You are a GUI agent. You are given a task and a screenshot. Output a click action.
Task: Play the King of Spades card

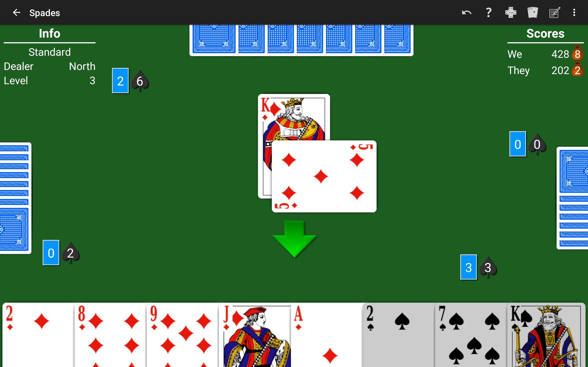pos(546,334)
